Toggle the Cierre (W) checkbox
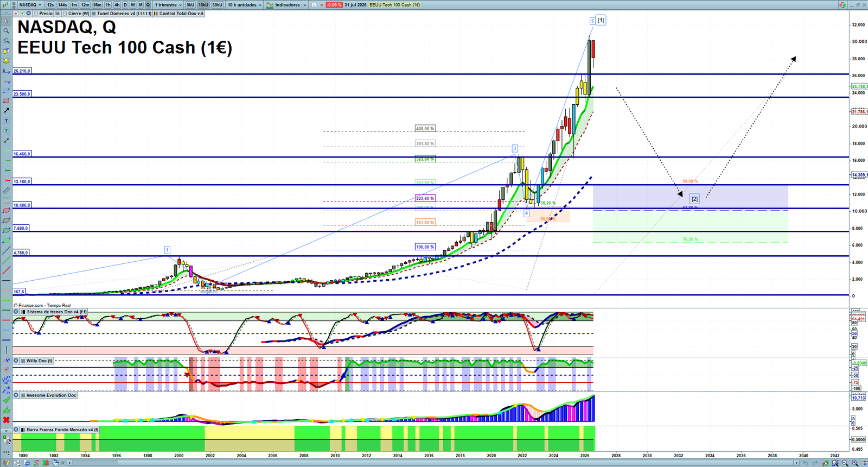This screenshot has height=467, width=868. click(x=65, y=14)
